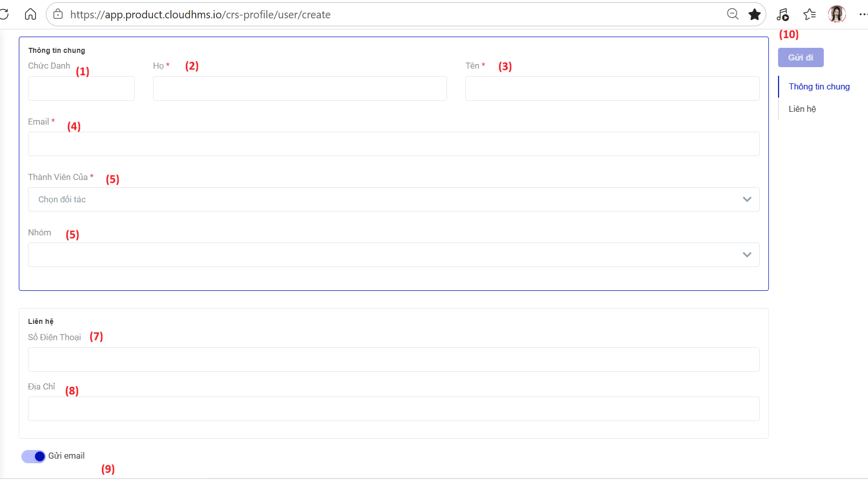Expand the Nhóm dropdown
This screenshot has width=868, height=480.
pos(394,255)
